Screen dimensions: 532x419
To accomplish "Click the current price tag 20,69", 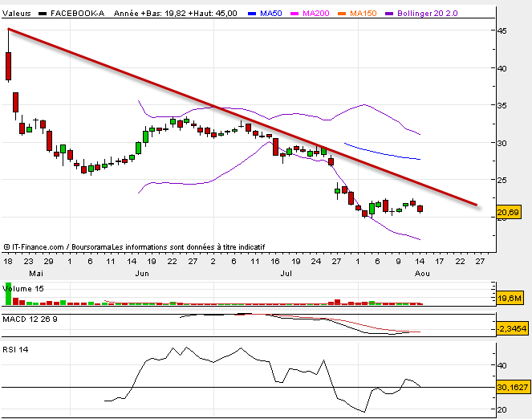I will point(506,212).
